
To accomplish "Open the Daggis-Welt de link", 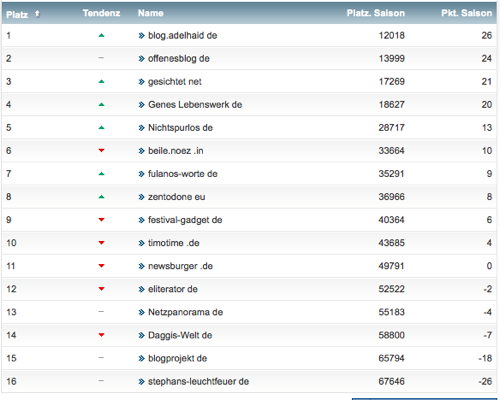I will point(180,335).
